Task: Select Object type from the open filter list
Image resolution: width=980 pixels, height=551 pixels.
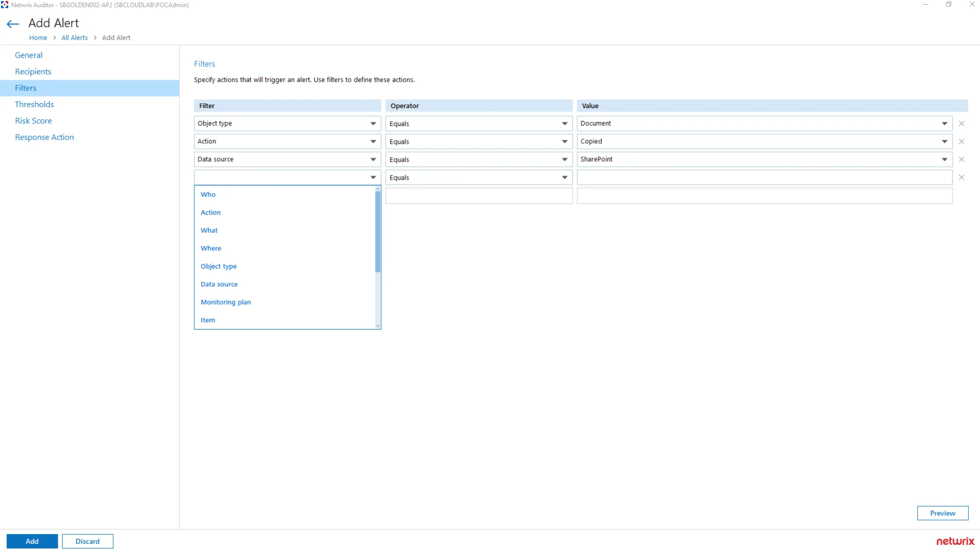Action: pyautogui.click(x=285, y=266)
